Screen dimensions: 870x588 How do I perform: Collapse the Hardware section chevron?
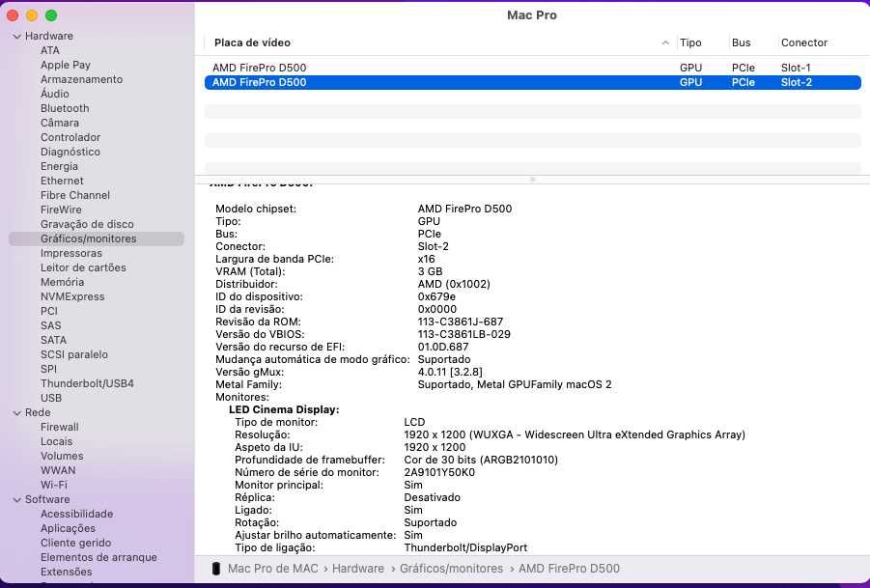tap(17, 36)
